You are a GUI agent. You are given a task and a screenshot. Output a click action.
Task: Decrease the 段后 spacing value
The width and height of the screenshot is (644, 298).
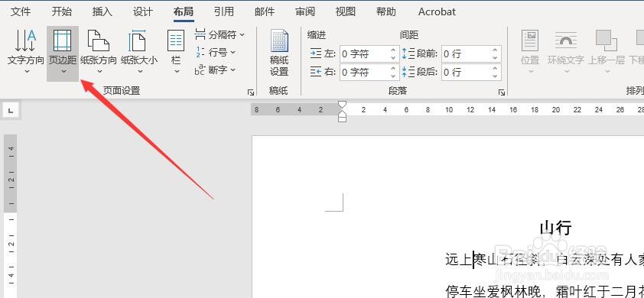[496, 76]
